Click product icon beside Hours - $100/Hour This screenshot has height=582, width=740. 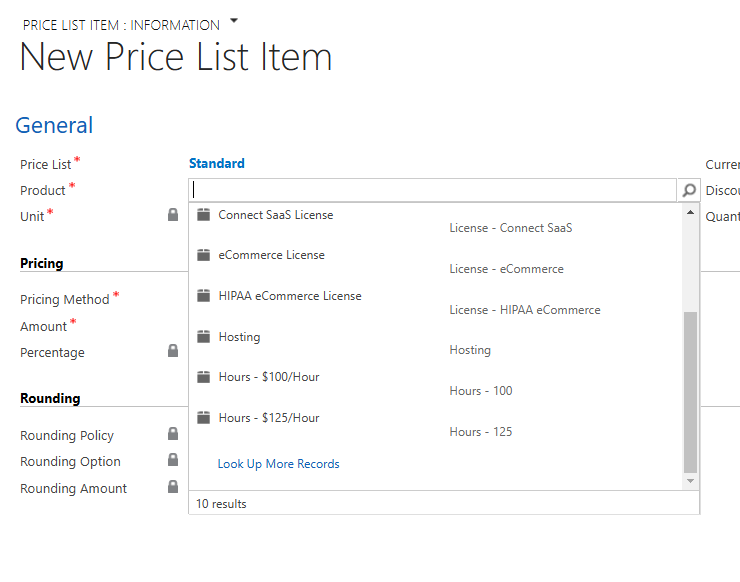pyautogui.click(x=203, y=377)
